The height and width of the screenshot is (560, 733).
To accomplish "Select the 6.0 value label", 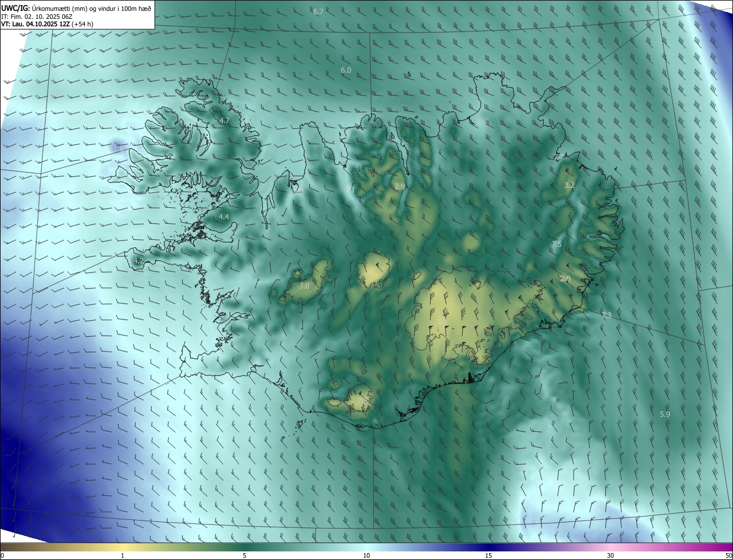I will click(x=346, y=70).
